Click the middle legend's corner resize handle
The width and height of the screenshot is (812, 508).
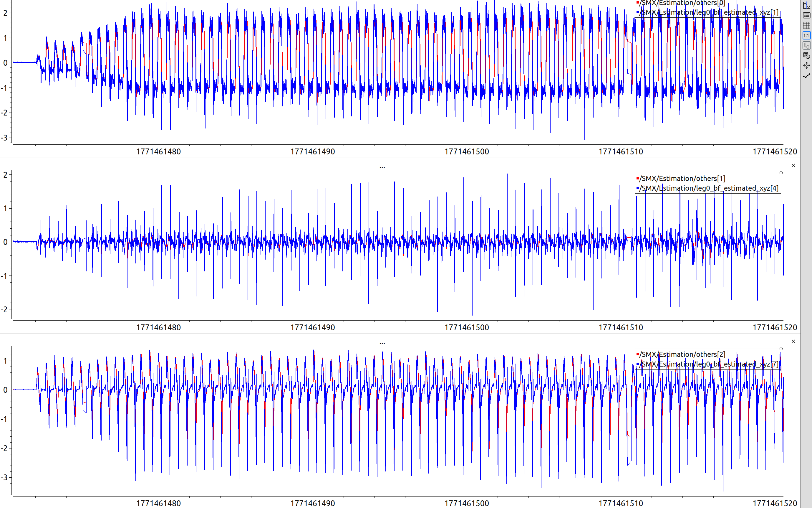point(781,173)
